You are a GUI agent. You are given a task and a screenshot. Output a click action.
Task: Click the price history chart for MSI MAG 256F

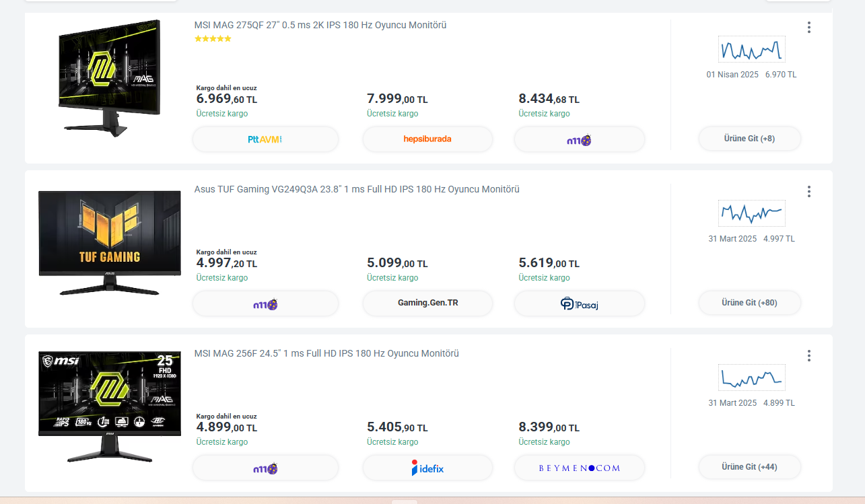click(x=751, y=377)
